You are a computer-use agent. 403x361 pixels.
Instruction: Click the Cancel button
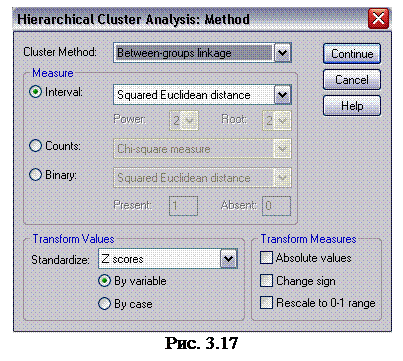pyautogui.click(x=352, y=79)
